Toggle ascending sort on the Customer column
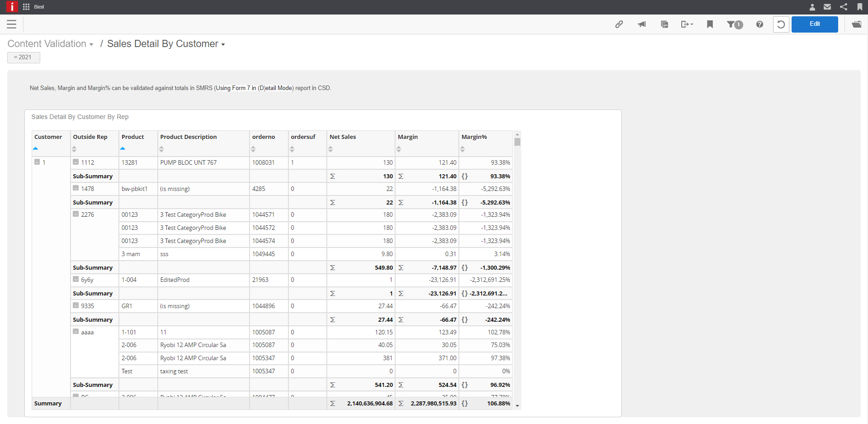 (x=35, y=148)
